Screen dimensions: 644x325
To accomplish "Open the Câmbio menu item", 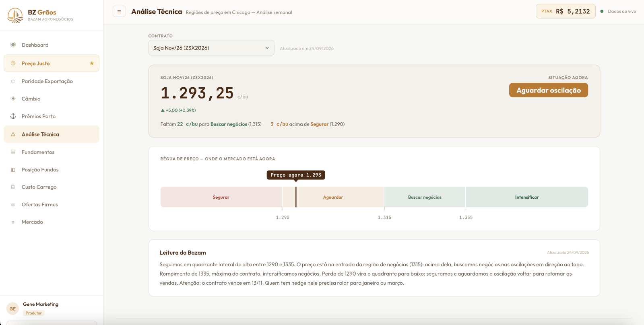I will [x=52, y=99].
